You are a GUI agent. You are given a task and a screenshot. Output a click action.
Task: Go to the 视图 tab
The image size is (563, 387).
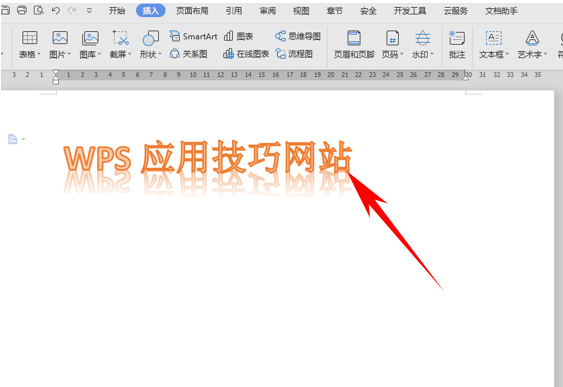301,11
